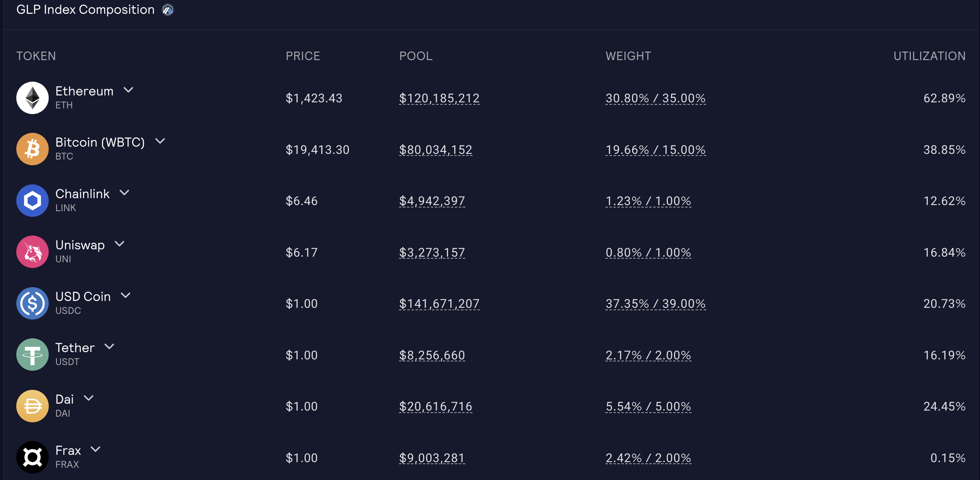980x480 pixels.
Task: Click the Dai token logo
Action: 33,406
